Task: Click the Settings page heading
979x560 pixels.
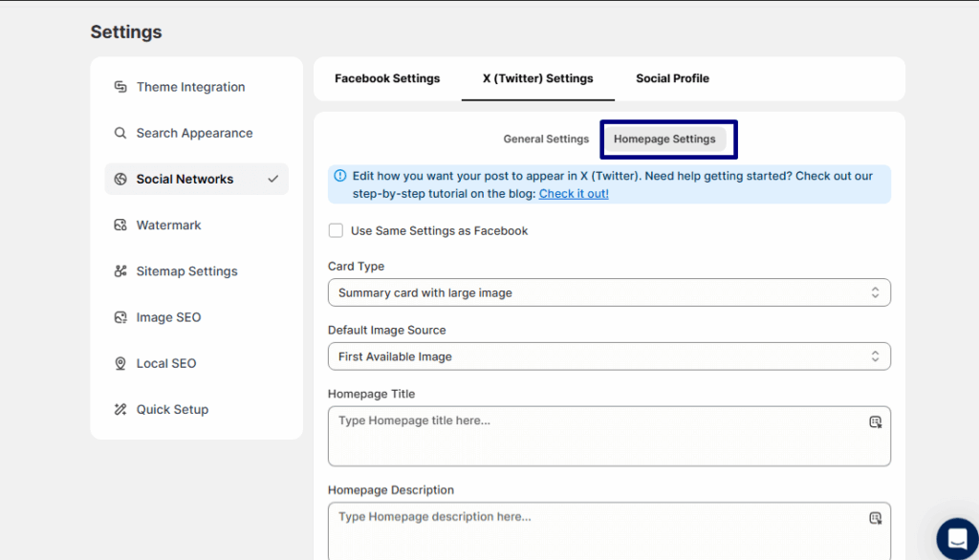Action: 126,32
